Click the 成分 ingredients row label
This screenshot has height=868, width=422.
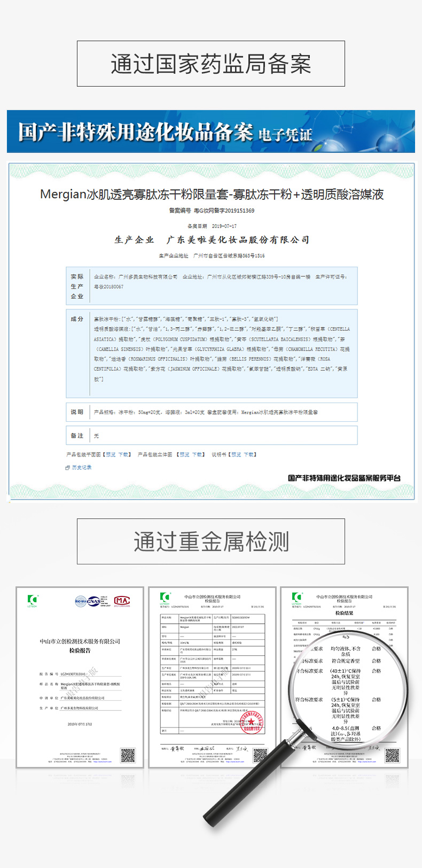pyautogui.click(x=77, y=319)
